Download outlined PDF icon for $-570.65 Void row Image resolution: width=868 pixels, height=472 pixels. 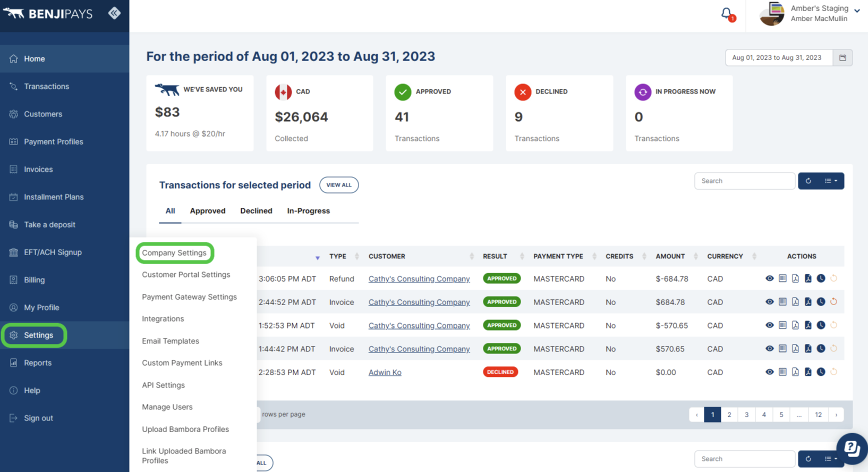click(x=795, y=325)
